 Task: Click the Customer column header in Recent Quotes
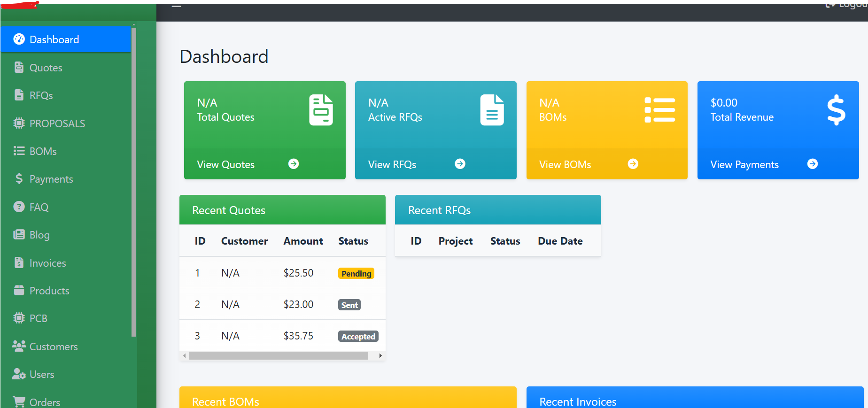point(244,241)
